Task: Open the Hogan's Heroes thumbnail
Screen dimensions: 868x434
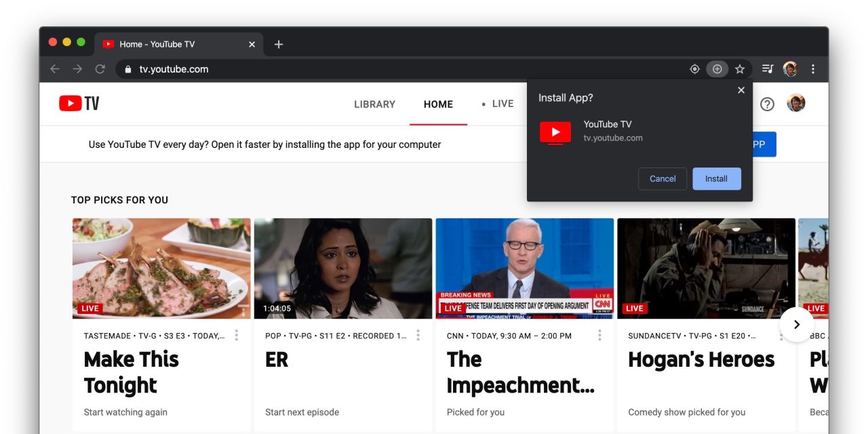Action: 706,269
